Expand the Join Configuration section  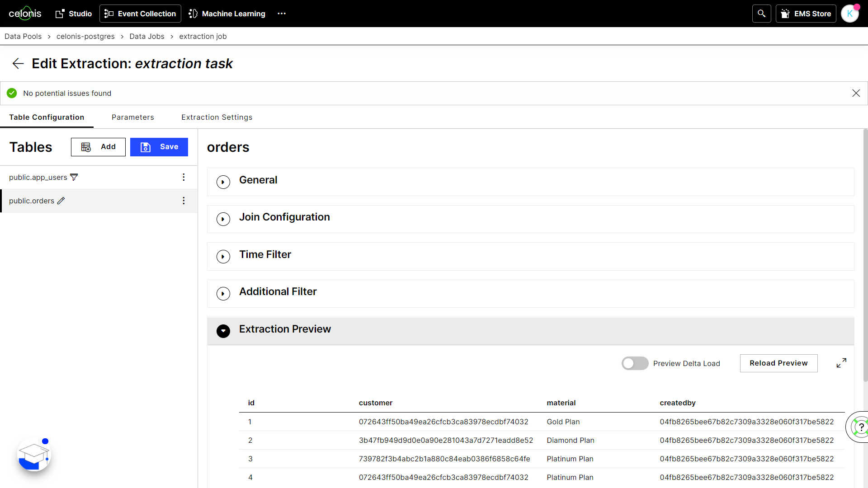(223, 219)
